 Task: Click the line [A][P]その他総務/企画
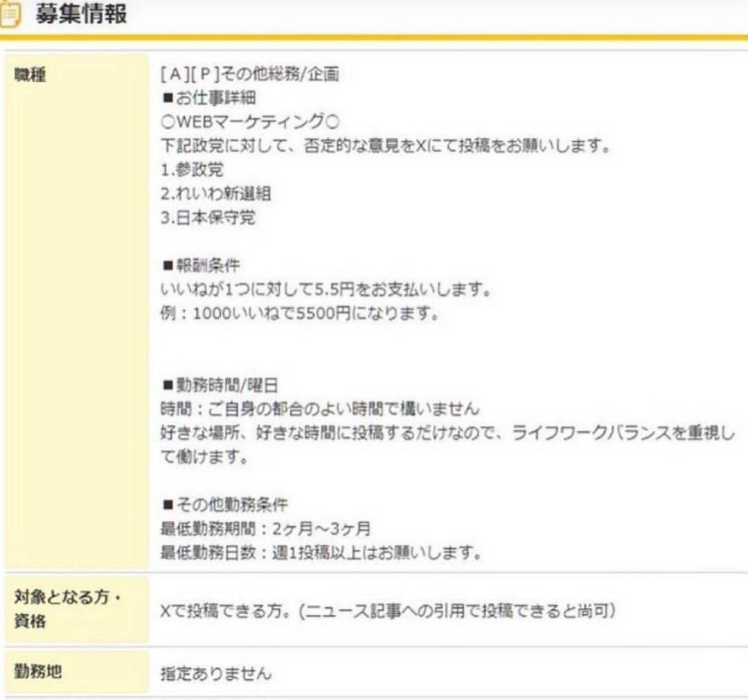tap(250, 74)
